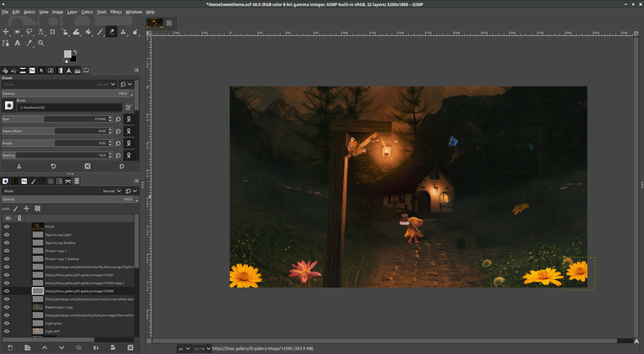
Task: Delete tool preset in Tool Options
Action: [87, 166]
